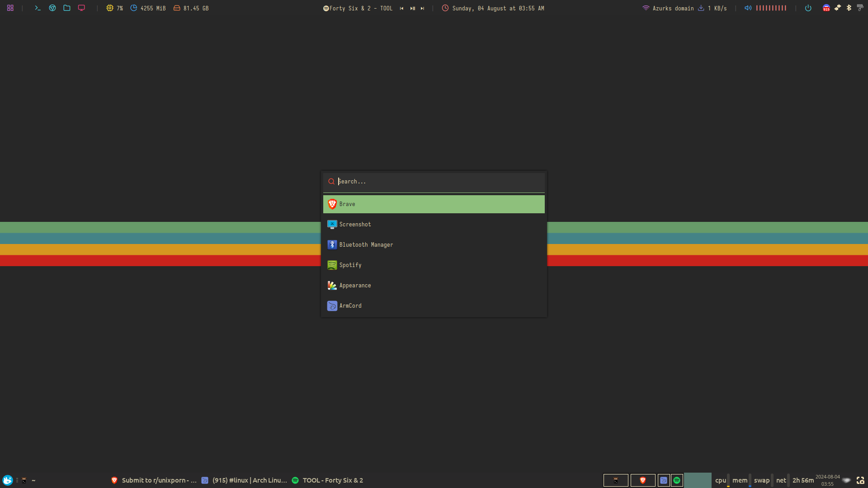This screenshot has height=488, width=868.
Task: Click the terminal icon in bottom-left panel
Action: click(24, 480)
